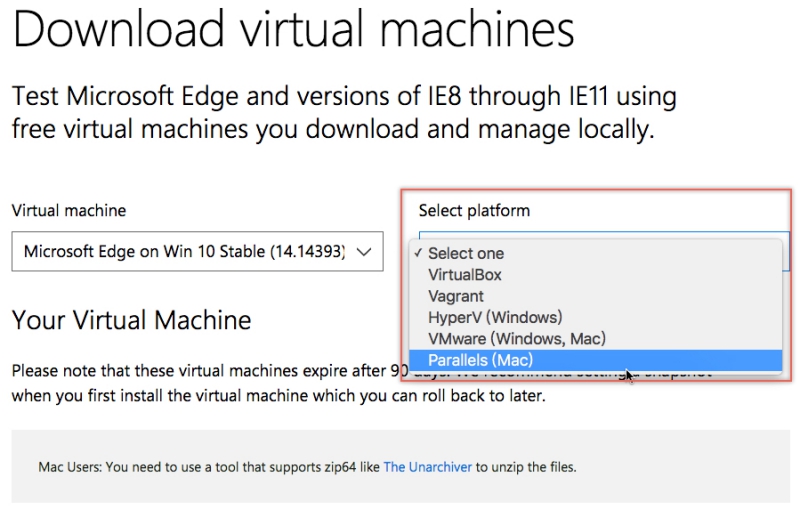Click the 'Download virtual machines' heading
800x517 pixels.
pyautogui.click(x=294, y=31)
